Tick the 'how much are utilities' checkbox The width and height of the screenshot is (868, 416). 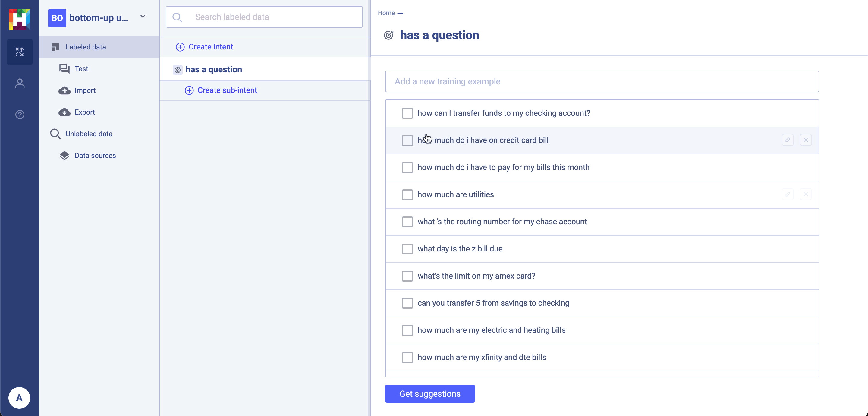click(407, 194)
